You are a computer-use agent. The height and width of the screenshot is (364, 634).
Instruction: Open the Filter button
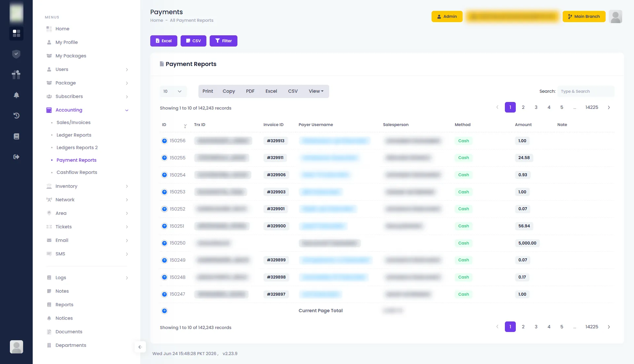tap(223, 41)
